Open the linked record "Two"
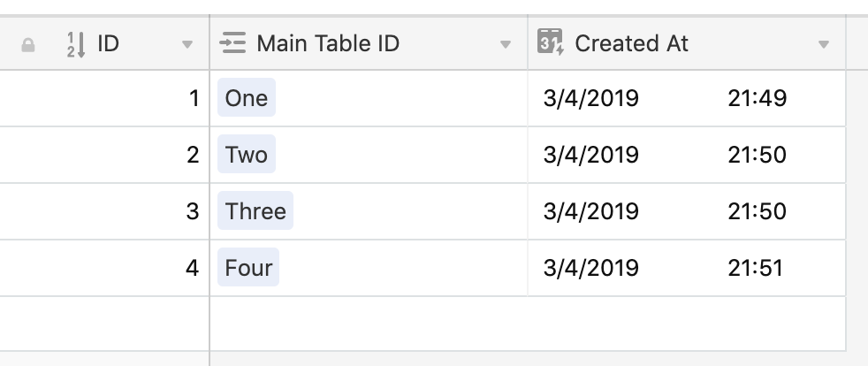 coord(247,154)
